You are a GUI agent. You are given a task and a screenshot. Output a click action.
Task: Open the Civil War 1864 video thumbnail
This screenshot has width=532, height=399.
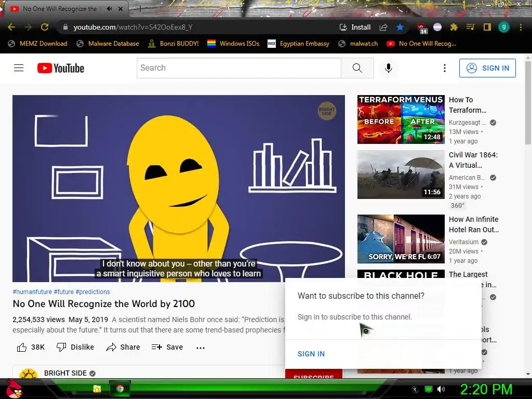(x=401, y=175)
